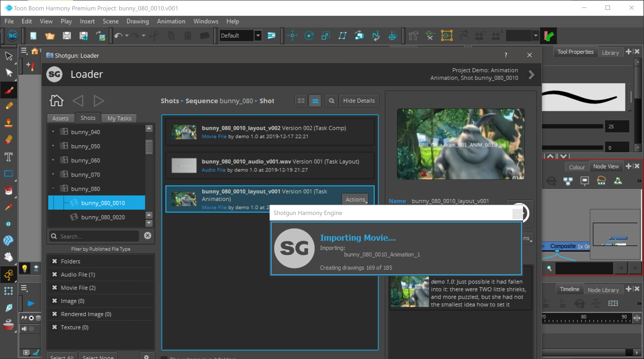Click the Undo arrow icon
The width and height of the screenshot is (644, 359).
pyautogui.click(x=118, y=36)
